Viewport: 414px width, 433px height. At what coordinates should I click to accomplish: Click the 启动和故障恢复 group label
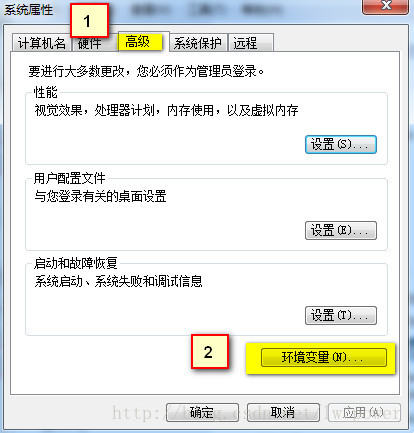click(x=76, y=263)
